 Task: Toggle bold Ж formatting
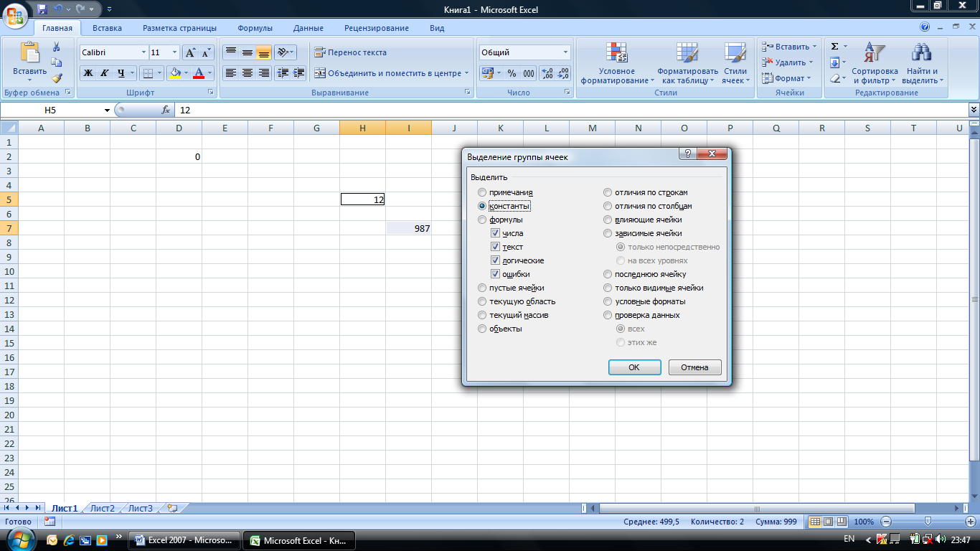pos(88,73)
